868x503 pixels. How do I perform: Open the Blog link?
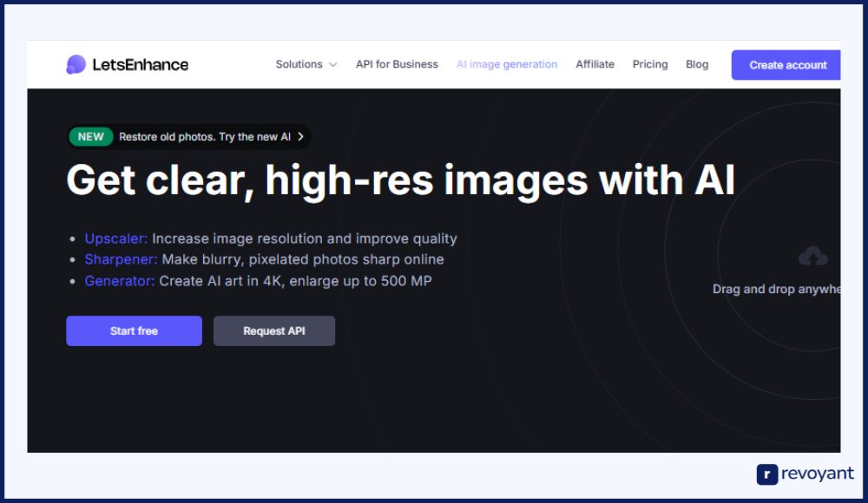point(697,64)
